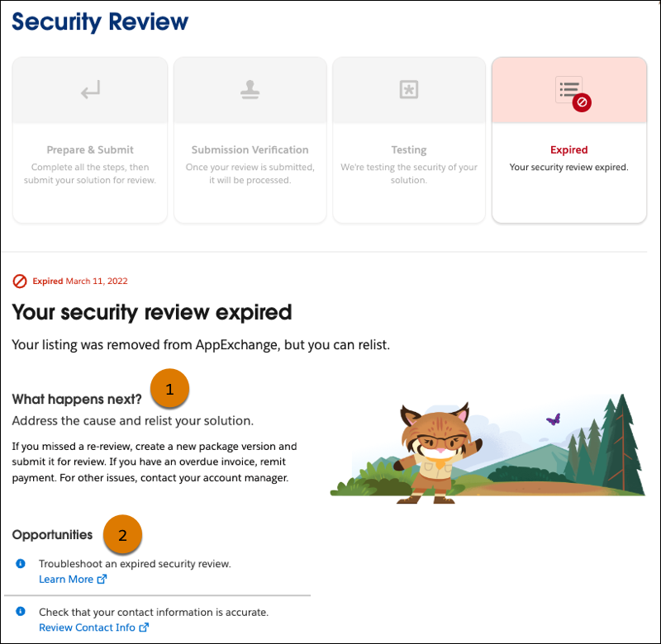The width and height of the screenshot is (661, 644).
Task: Select the Submission Verification stage title
Action: pyautogui.click(x=250, y=150)
